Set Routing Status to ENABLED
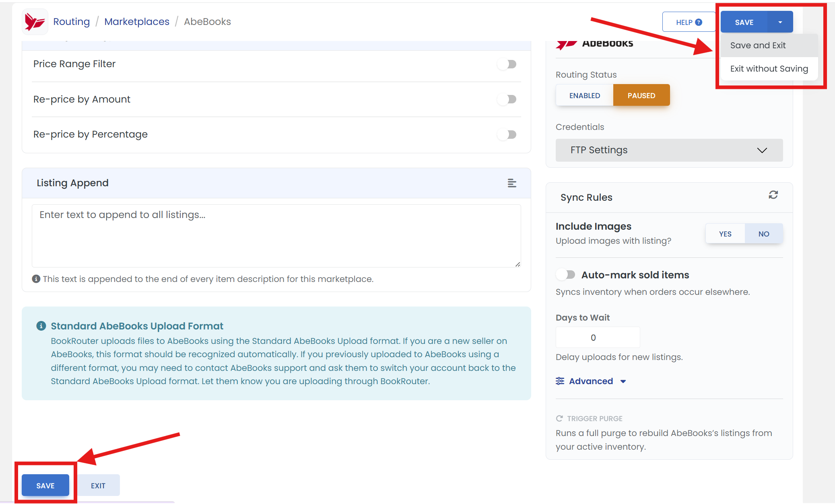Screen dimensions: 835x504 click(585, 95)
